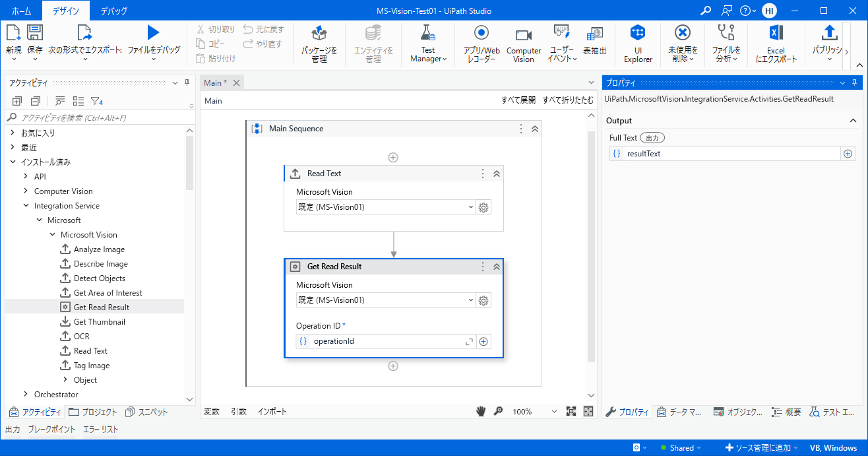Click the 保存 (Save) icon
The width and height of the screenshot is (868, 456).
click(x=35, y=33)
